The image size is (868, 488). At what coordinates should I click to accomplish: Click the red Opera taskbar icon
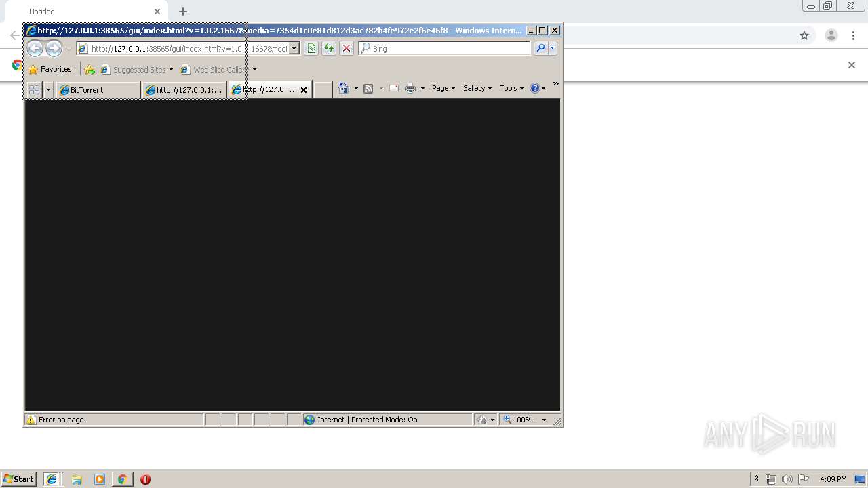(x=145, y=479)
